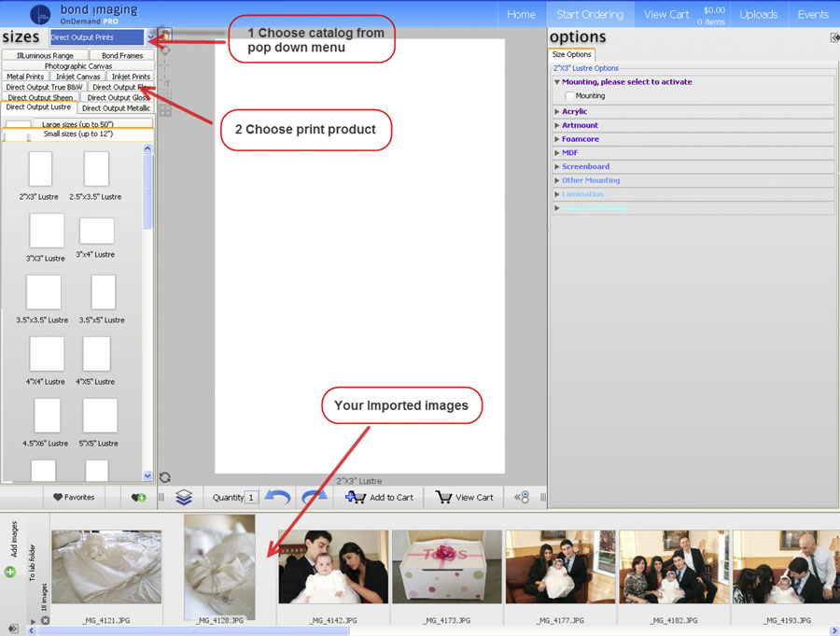Click the Add to Cart button
This screenshot has height=636, width=840.
tap(380, 497)
